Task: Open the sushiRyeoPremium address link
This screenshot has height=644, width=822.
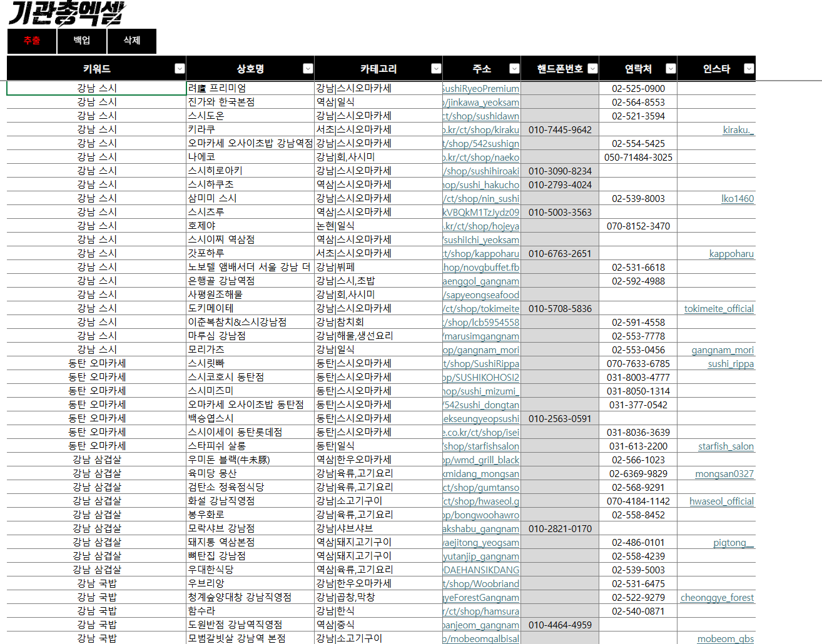Action: point(481,89)
